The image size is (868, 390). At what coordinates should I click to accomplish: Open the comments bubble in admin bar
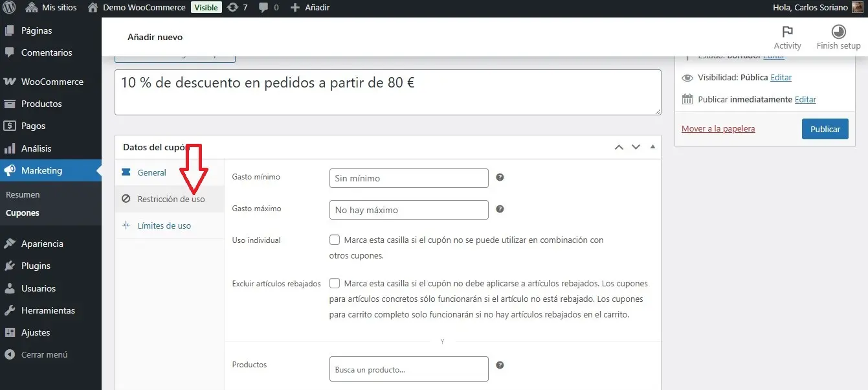pyautogui.click(x=269, y=8)
